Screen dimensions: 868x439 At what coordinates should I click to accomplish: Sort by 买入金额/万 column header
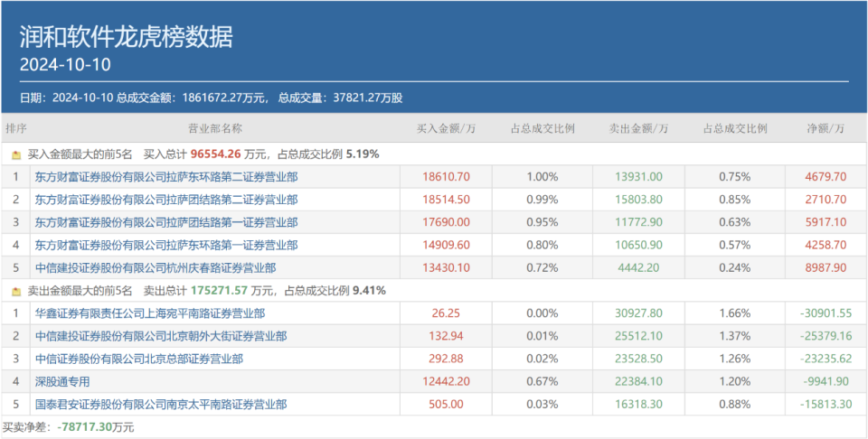coord(446,129)
